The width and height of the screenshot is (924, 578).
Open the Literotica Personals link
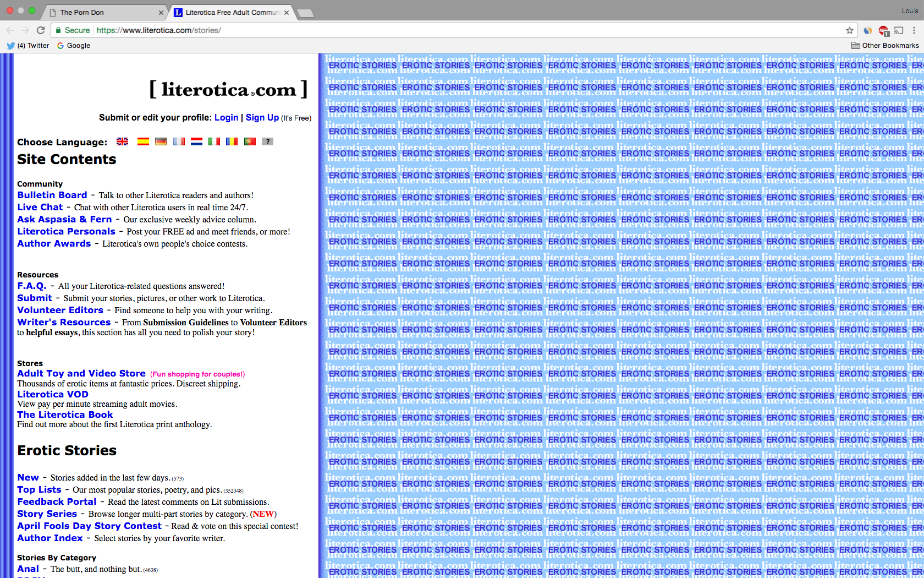66,231
